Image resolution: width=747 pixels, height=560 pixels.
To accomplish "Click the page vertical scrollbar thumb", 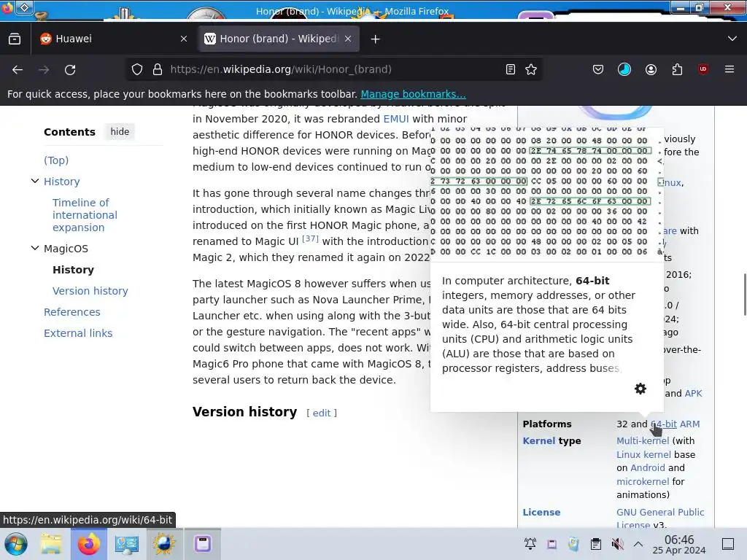I will (x=745, y=295).
